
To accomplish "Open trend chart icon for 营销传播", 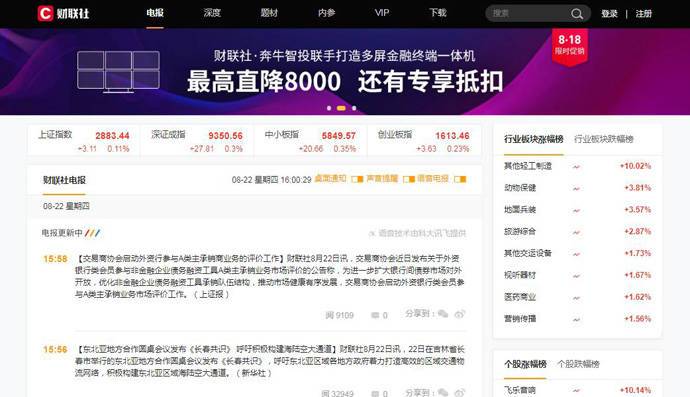I will (576, 319).
